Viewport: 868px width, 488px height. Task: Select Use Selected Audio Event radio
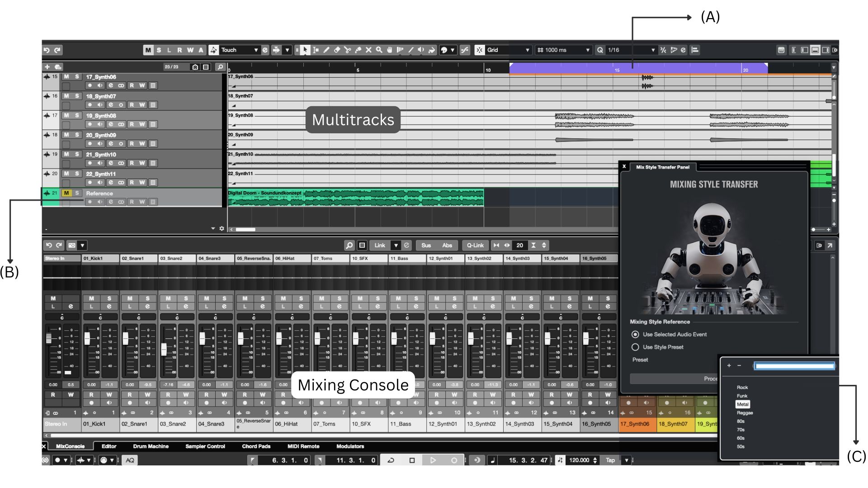[635, 334]
